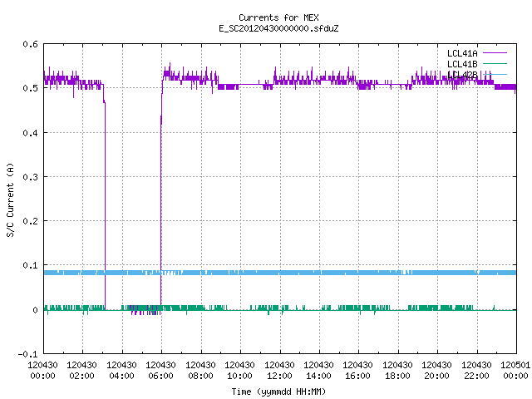Image resolution: width=532 pixels, height=399 pixels.
Task: Click the LCL41B legend label
Action: [462, 64]
